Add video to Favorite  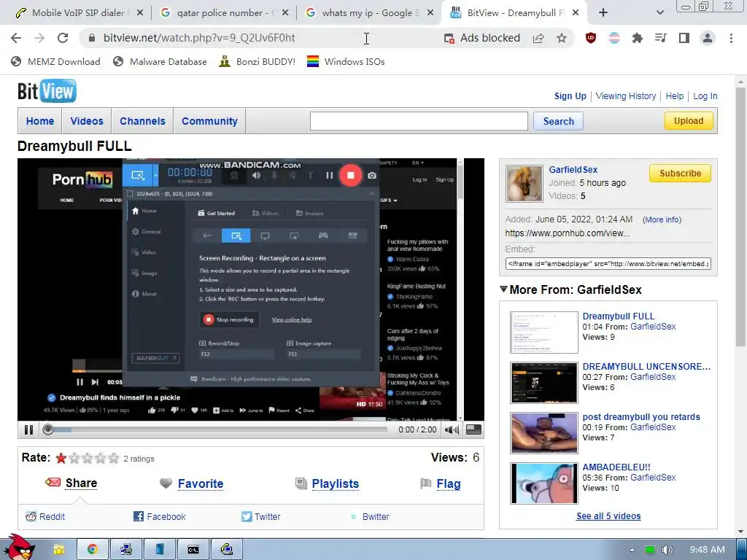(x=192, y=483)
